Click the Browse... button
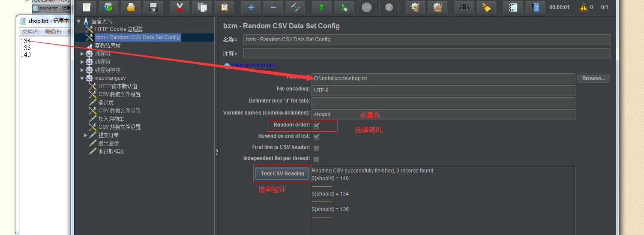Image resolution: width=644 pixels, height=235 pixels. (593, 78)
